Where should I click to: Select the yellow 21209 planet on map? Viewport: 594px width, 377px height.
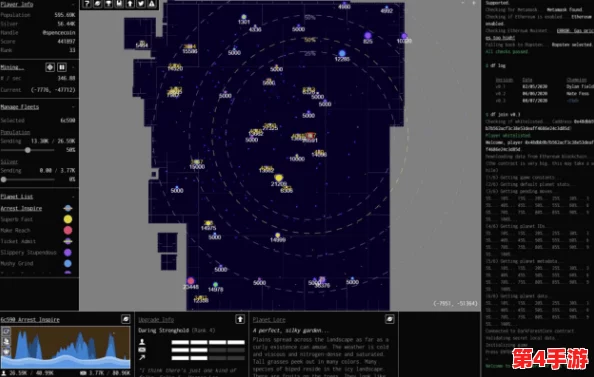click(279, 178)
